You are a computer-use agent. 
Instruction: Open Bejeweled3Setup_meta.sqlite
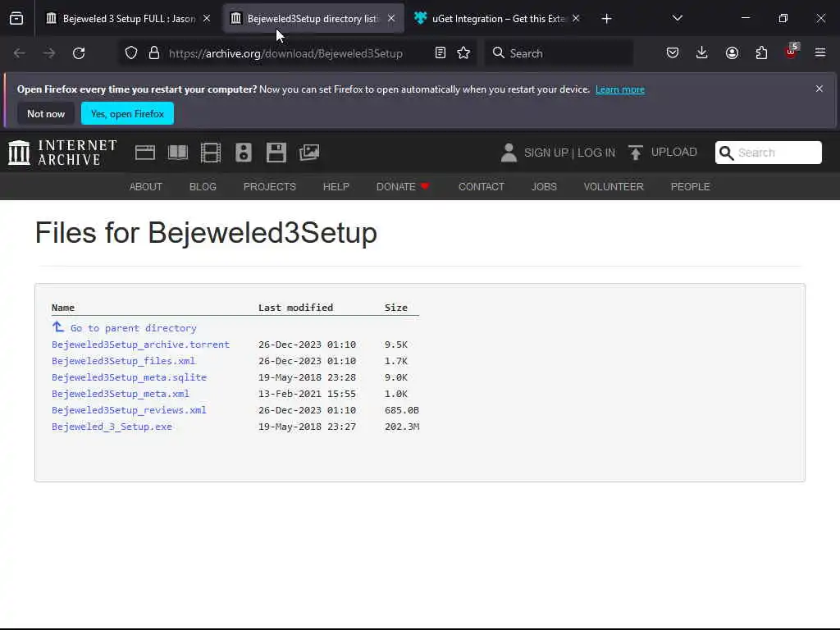point(129,377)
